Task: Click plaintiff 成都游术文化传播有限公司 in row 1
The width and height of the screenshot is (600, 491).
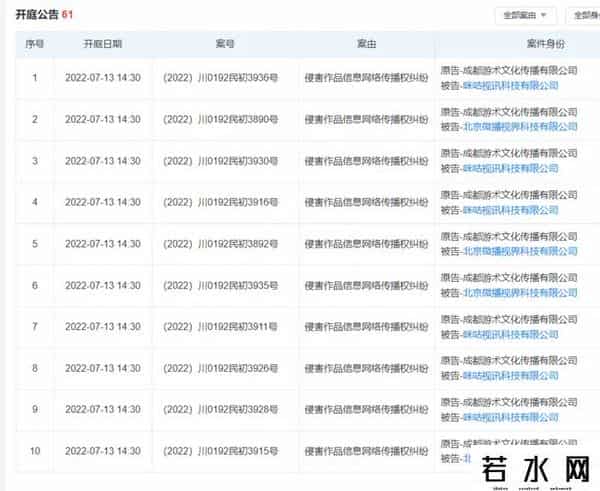Action: pyautogui.click(x=520, y=70)
